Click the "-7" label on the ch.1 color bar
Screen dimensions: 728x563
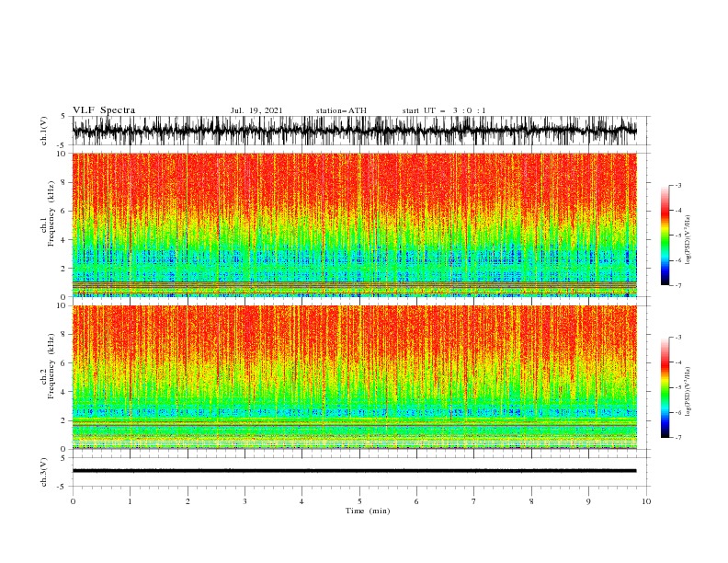coord(678,285)
